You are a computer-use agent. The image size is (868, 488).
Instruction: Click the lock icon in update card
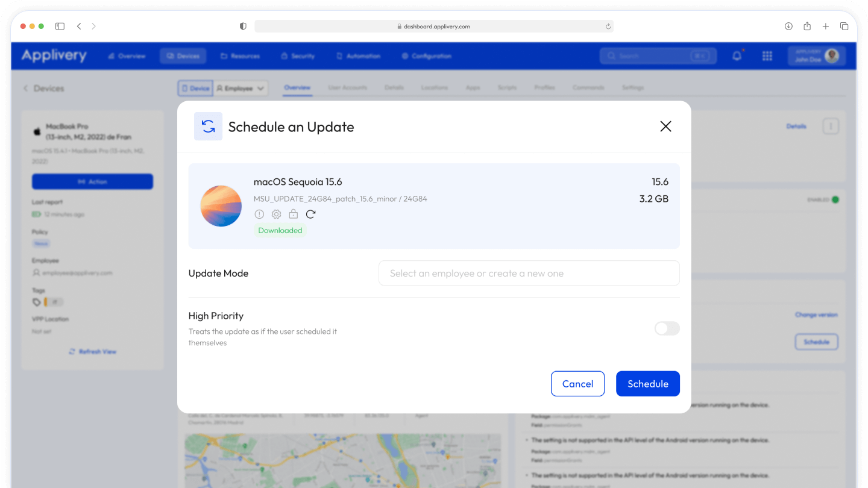click(x=293, y=214)
